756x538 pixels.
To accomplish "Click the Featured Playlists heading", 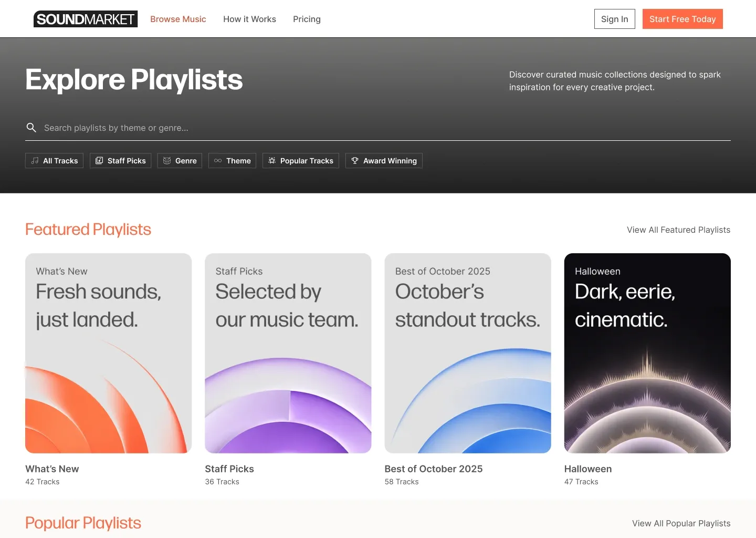I will [x=88, y=230].
